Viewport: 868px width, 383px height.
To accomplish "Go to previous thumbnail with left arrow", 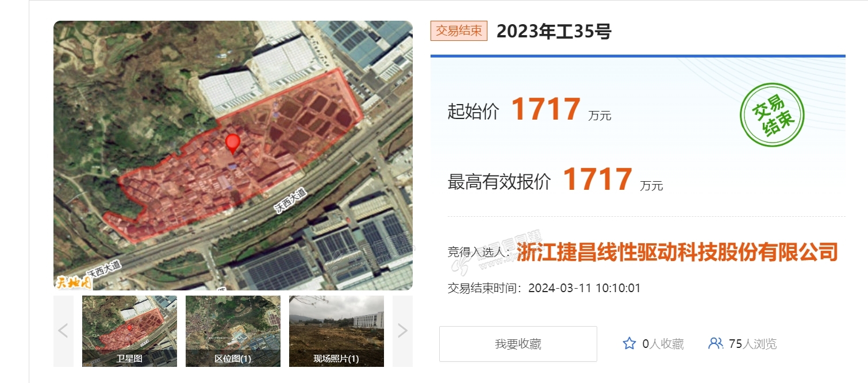I will 63,331.
